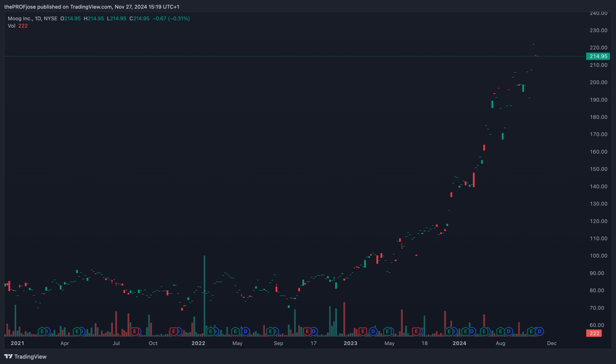Click the 2024 label on the date axis
This screenshot has height=364, width=616.
point(460,343)
